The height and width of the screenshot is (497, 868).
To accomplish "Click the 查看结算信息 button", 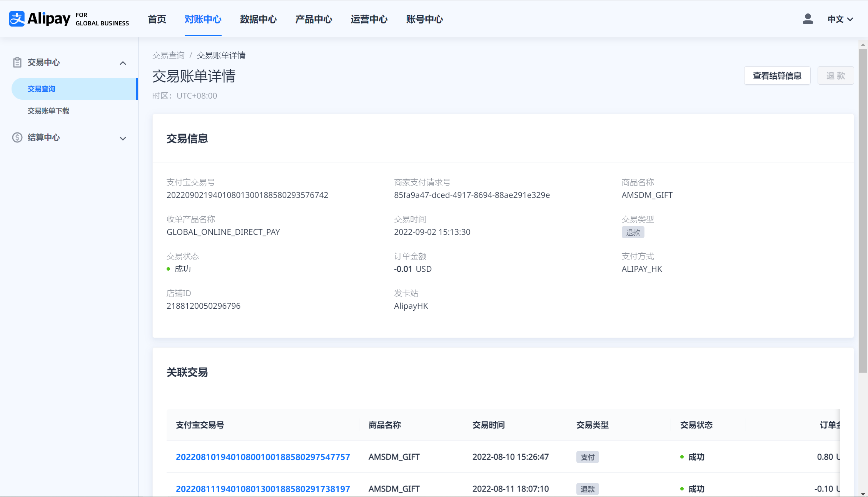I will [777, 76].
